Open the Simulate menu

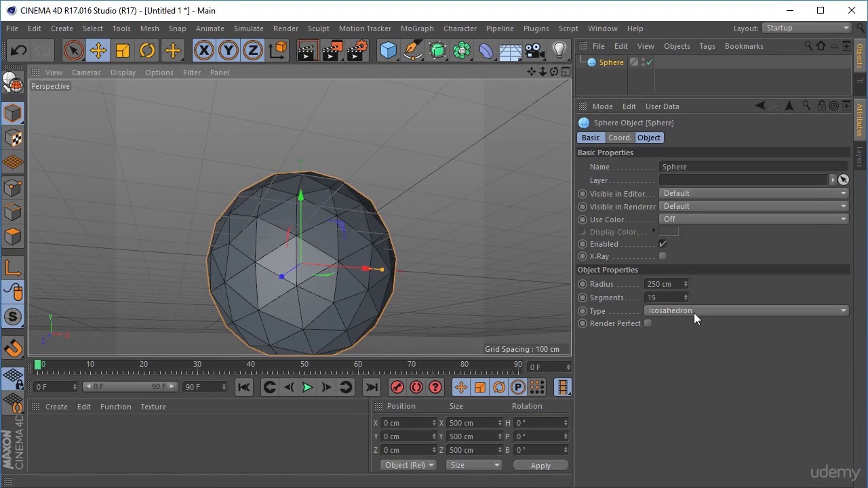click(x=248, y=28)
